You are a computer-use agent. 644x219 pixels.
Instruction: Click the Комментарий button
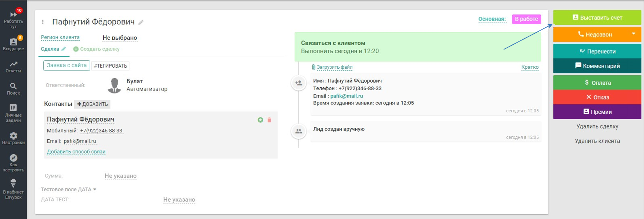597,66
